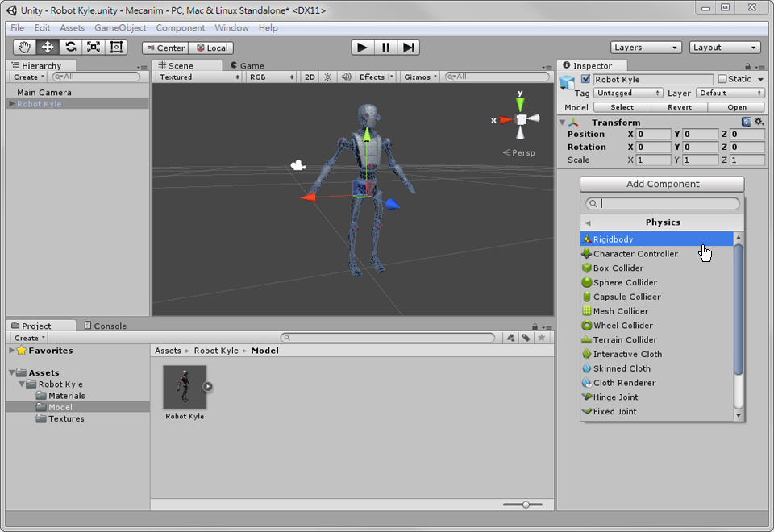This screenshot has width=774, height=532.
Task: Open the Gizmos dropdown
Action: click(x=421, y=77)
